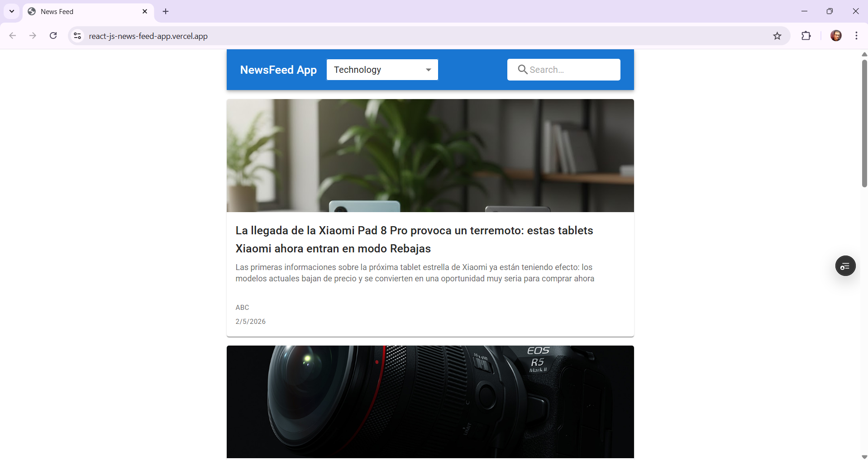Screen dimensions: 868x460
Task: Expand the Technology selector arrow
Action: (x=428, y=70)
